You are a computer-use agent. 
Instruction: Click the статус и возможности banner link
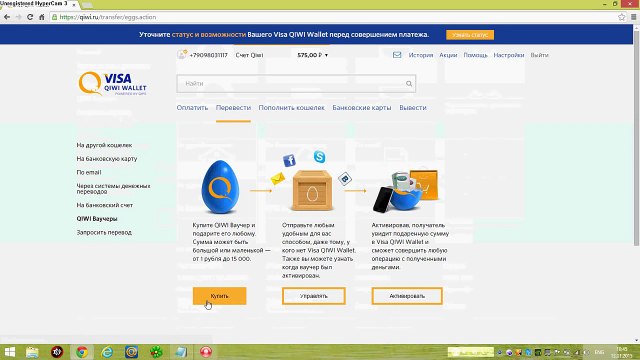tap(209, 35)
